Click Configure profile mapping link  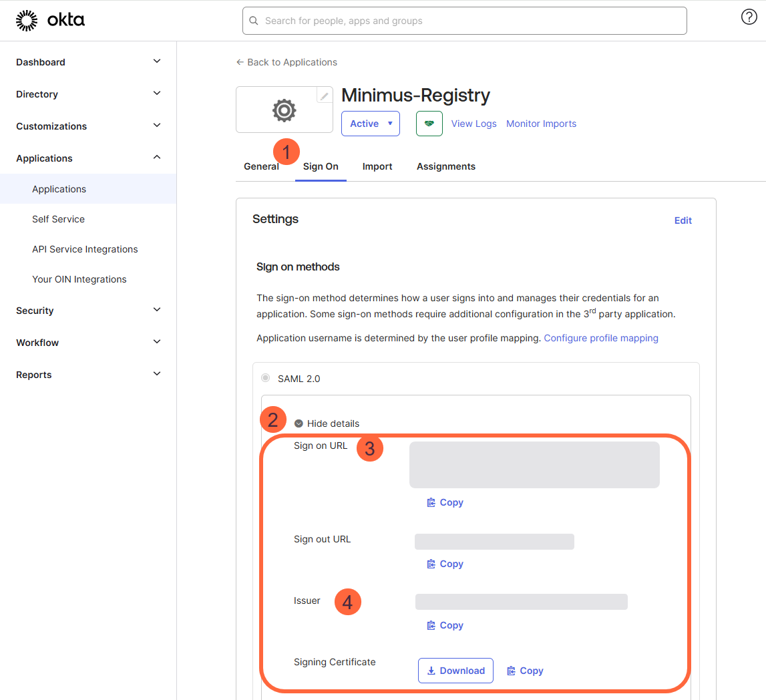tap(601, 338)
